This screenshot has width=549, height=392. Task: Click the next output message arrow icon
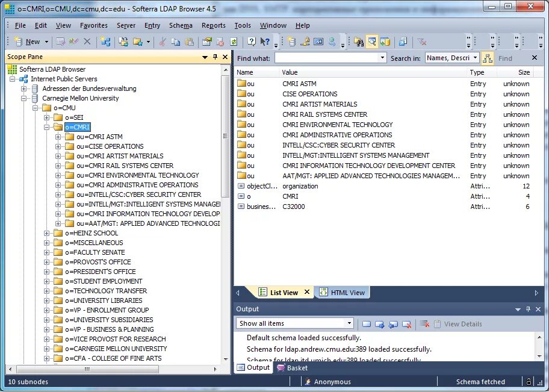pyautogui.click(x=379, y=325)
